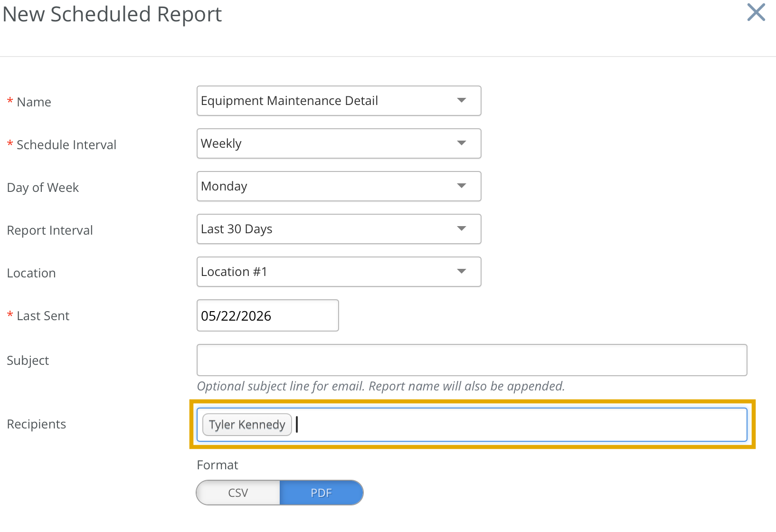Select the Tyler Kennedy recipient tag

(247, 425)
